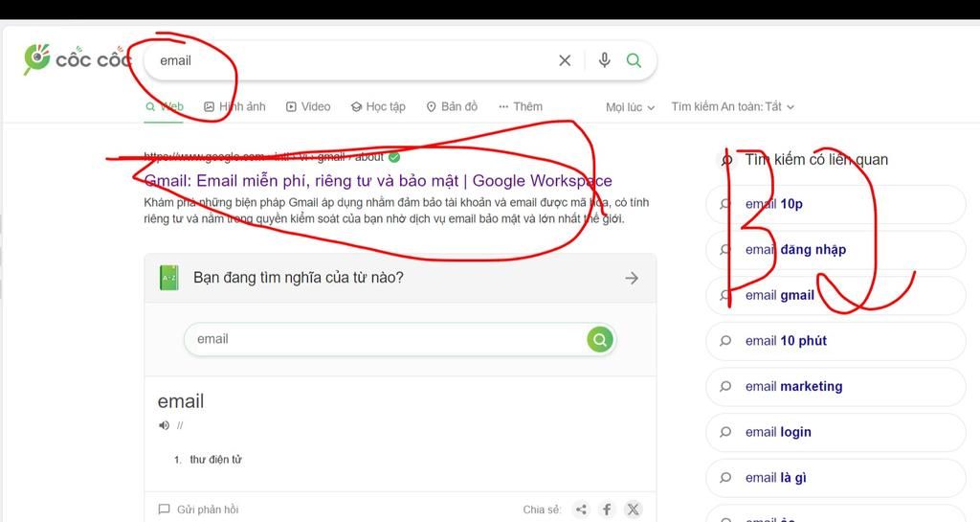The height and width of the screenshot is (522, 980).
Task: Click the generic share icon
Action: [581, 510]
